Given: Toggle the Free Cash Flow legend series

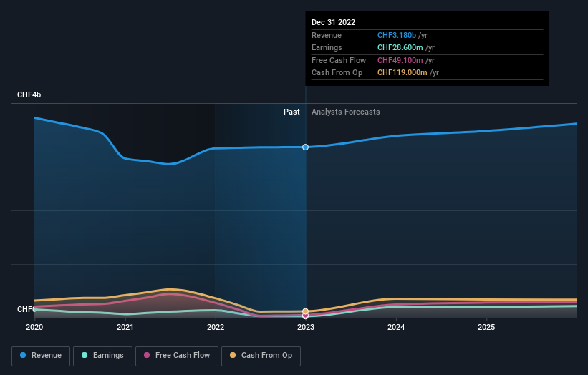Looking at the screenshot, I should [177, 356].
